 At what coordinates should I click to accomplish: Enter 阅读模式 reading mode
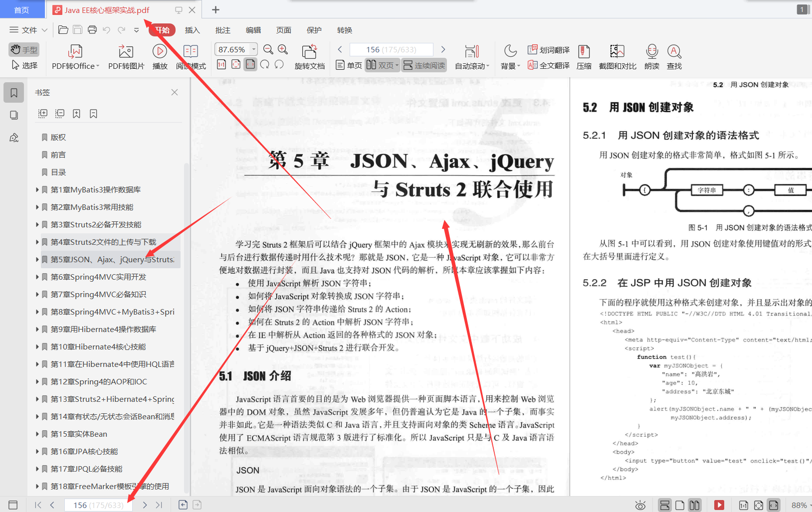[191, 57]
